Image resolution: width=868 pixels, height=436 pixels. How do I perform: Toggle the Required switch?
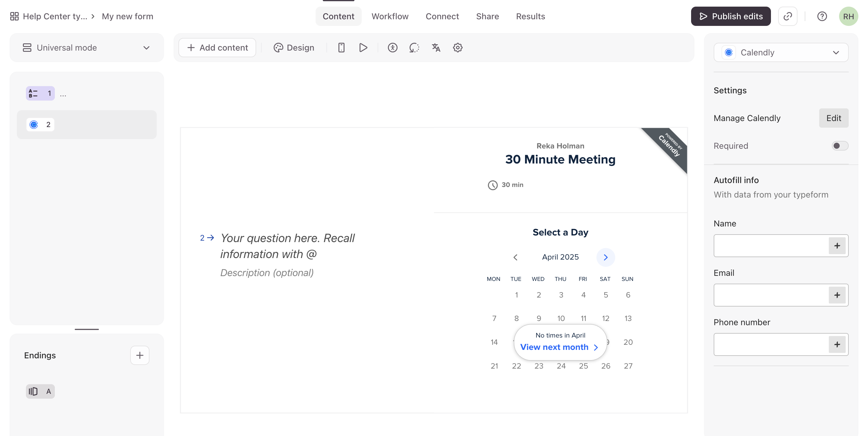840,146
